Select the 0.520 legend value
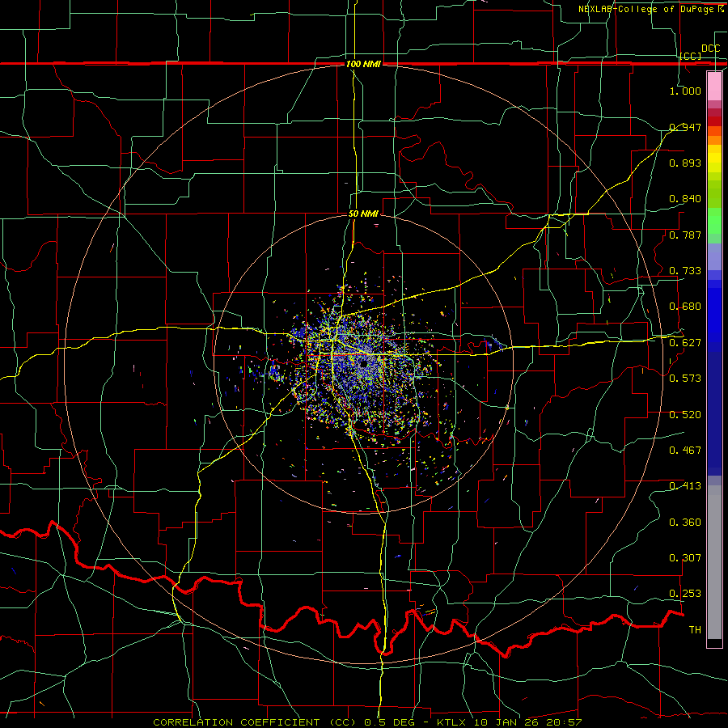Image resolution: width=728 pixels, height=728 pixels. coord(685,415)
